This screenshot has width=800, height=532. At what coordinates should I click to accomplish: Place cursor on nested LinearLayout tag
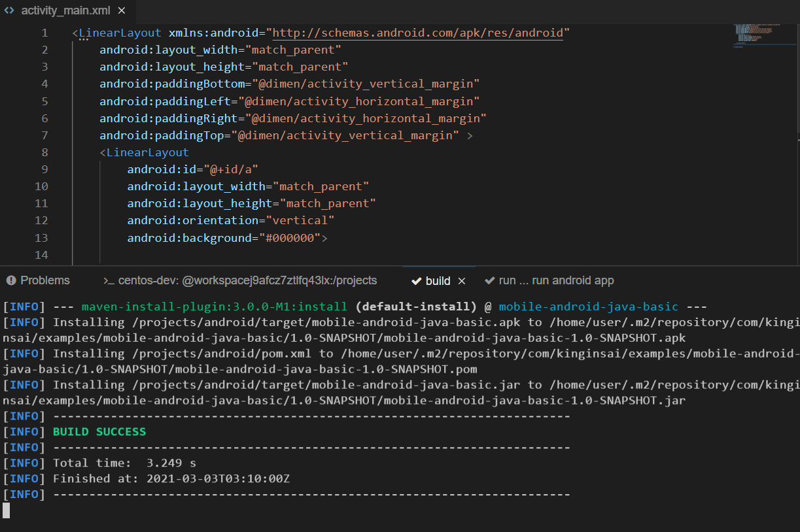tap(147, 152)
